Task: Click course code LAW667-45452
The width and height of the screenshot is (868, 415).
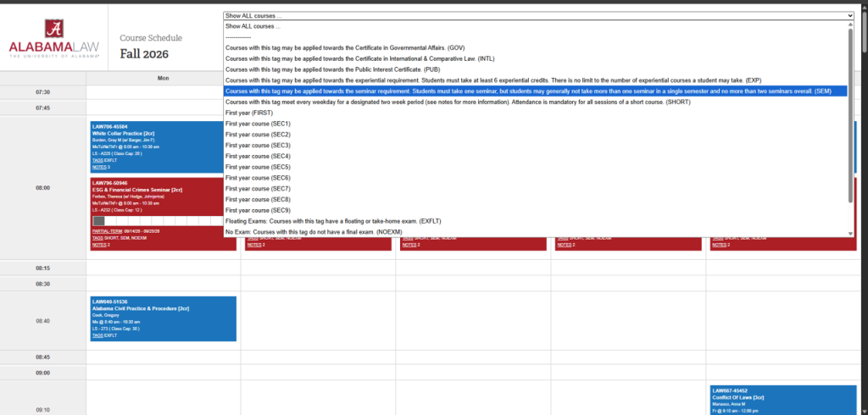Action: tap(730, 390)
